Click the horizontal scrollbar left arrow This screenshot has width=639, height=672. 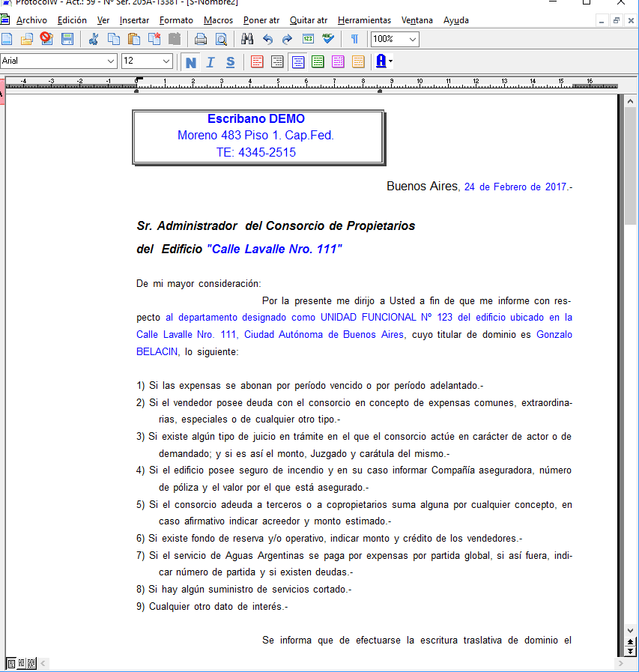[x=43, y=664]
